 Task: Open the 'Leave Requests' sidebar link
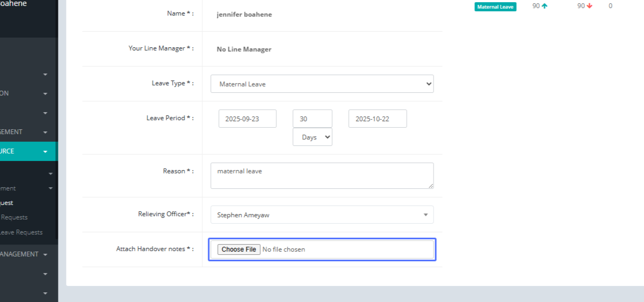click(x=21, y=232)
